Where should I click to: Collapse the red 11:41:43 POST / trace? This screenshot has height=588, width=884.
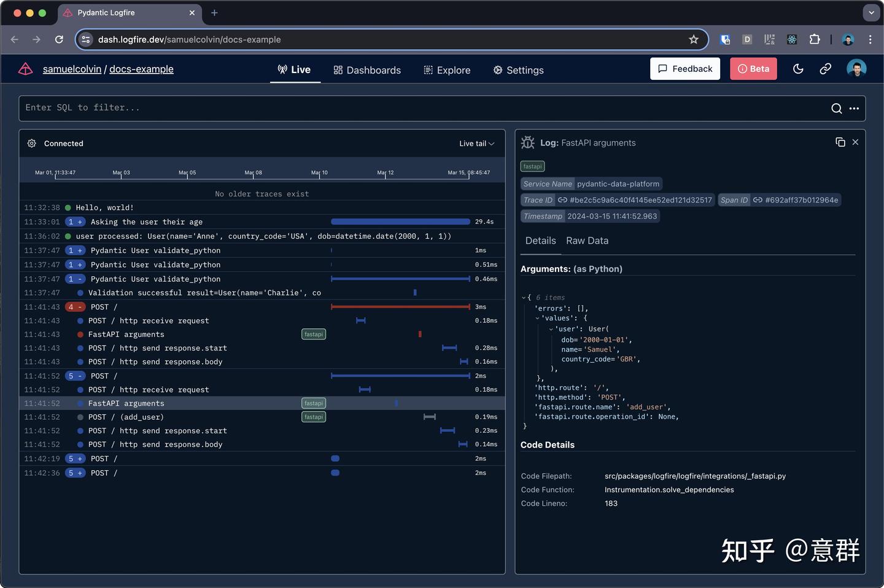point(76,307)
